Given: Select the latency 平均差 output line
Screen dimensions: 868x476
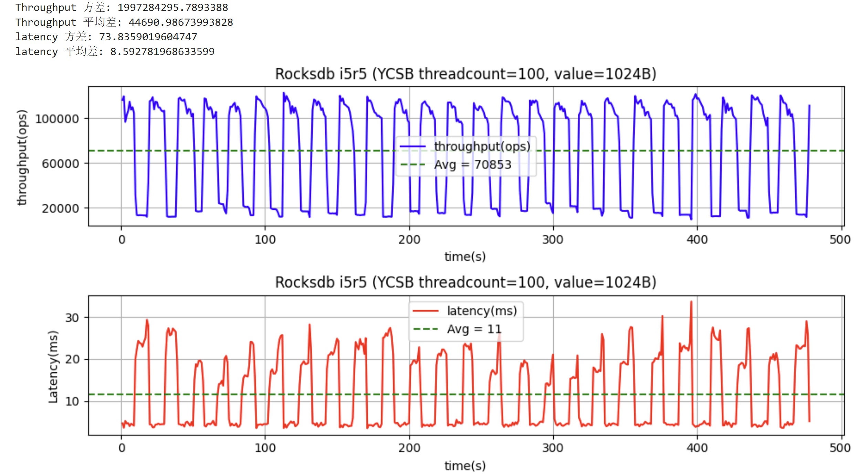Looking at the screenshot, I should tap(115, 51).
